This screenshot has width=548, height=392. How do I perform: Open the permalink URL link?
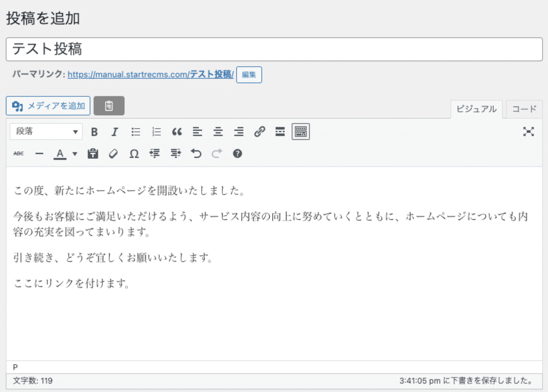point(150,75)
